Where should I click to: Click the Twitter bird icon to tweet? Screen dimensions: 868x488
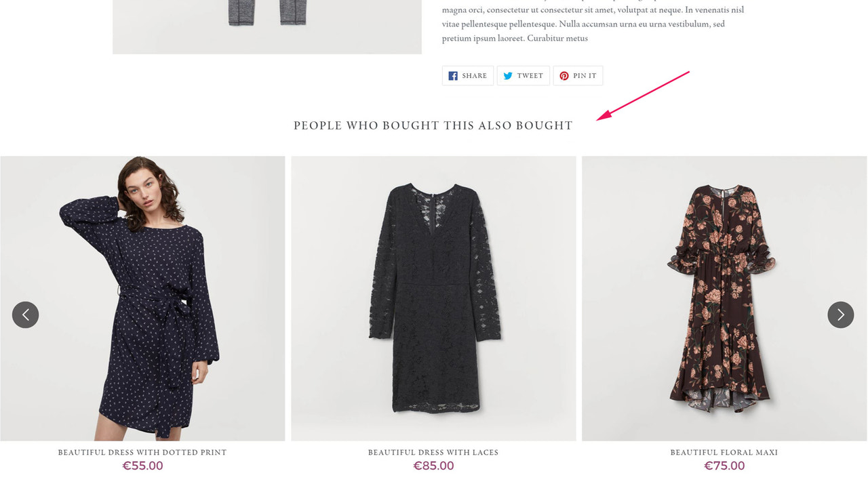click(x=507, y=75)
